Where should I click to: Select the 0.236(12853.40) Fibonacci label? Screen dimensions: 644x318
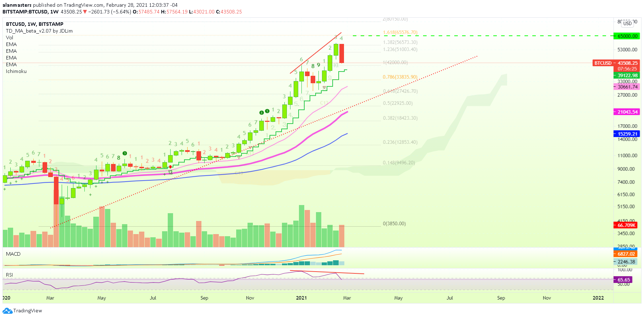[x=400, y=142]
